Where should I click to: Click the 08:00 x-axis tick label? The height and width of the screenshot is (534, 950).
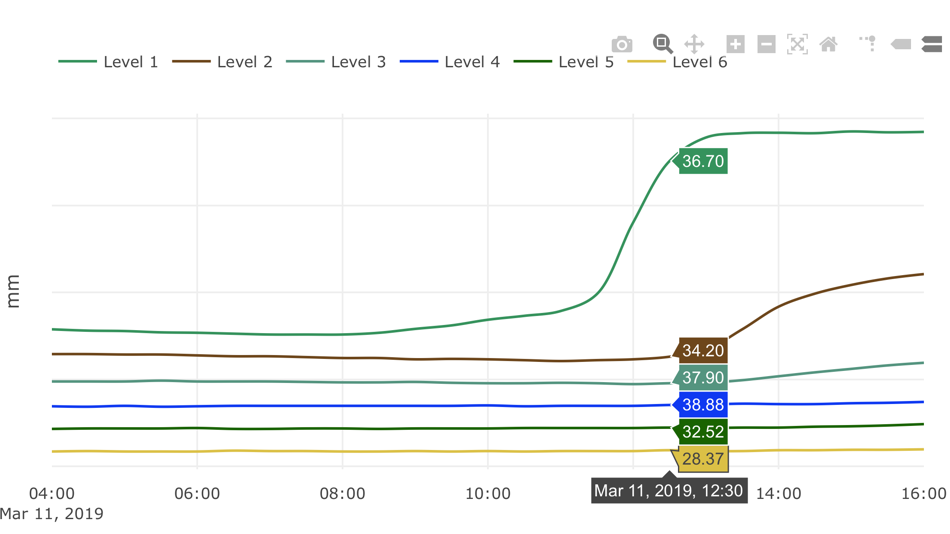click(x=342, y=493)
